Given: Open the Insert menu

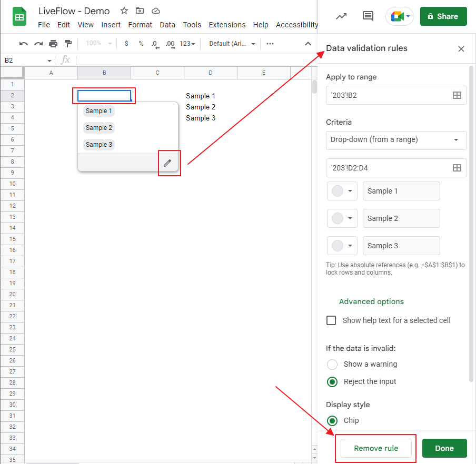Looking at the screenshot, I should click(x=111, y=25).
